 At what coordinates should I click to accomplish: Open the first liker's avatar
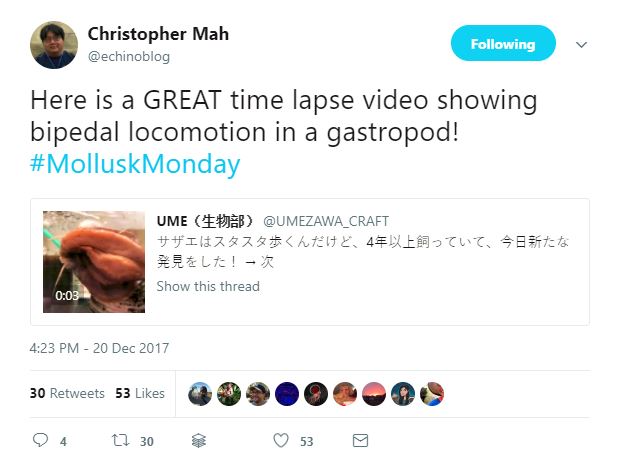[x=200, y=394]
